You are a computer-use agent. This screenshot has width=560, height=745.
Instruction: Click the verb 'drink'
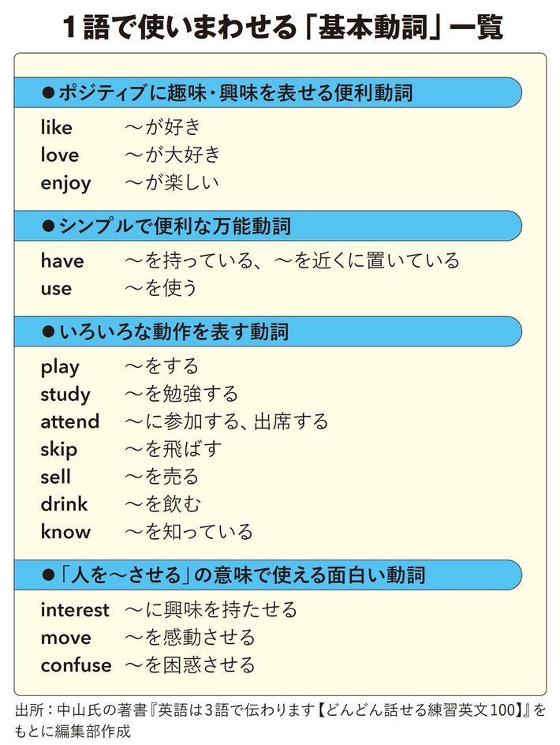(64, 504)
